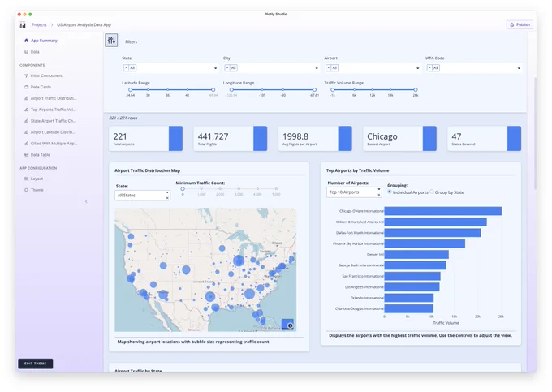This screenshot has height=392, width=552.
Task: Click the Projects breadcrumb link
Action: coord(39,24)
